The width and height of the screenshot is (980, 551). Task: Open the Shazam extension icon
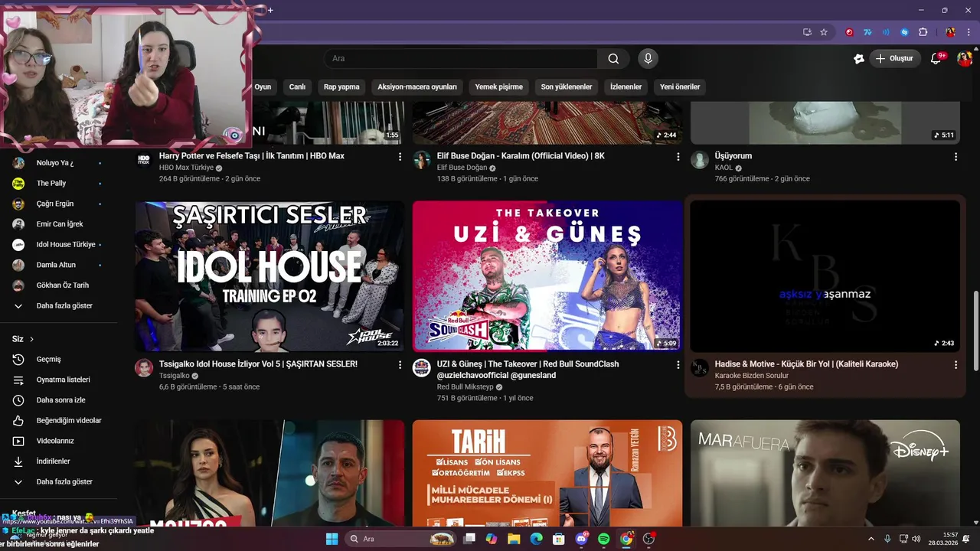point(904,32)
